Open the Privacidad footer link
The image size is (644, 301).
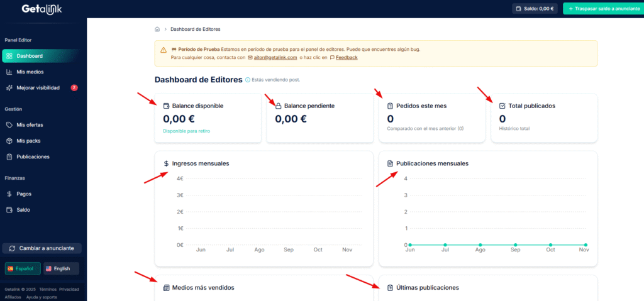(69, 289)
